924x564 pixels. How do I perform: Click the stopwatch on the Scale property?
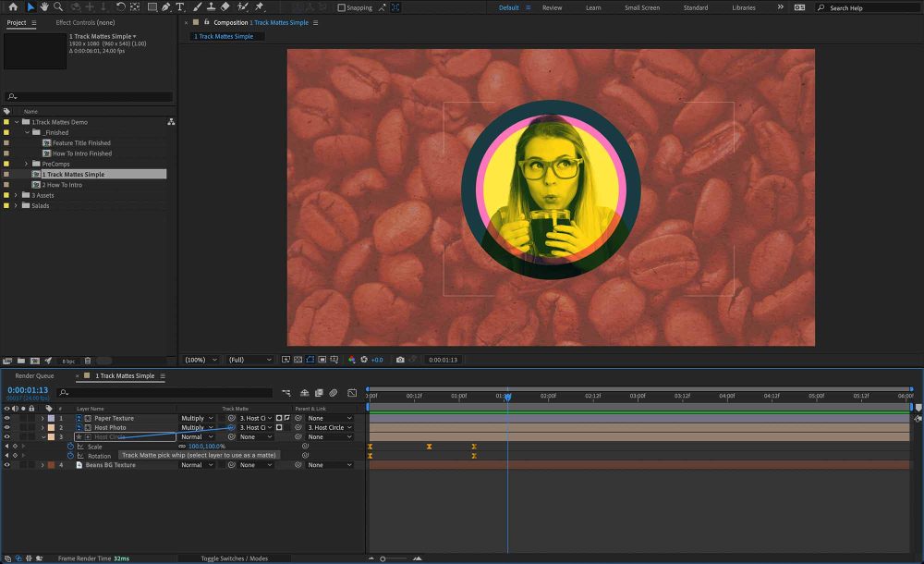click(x=70, y=446)
